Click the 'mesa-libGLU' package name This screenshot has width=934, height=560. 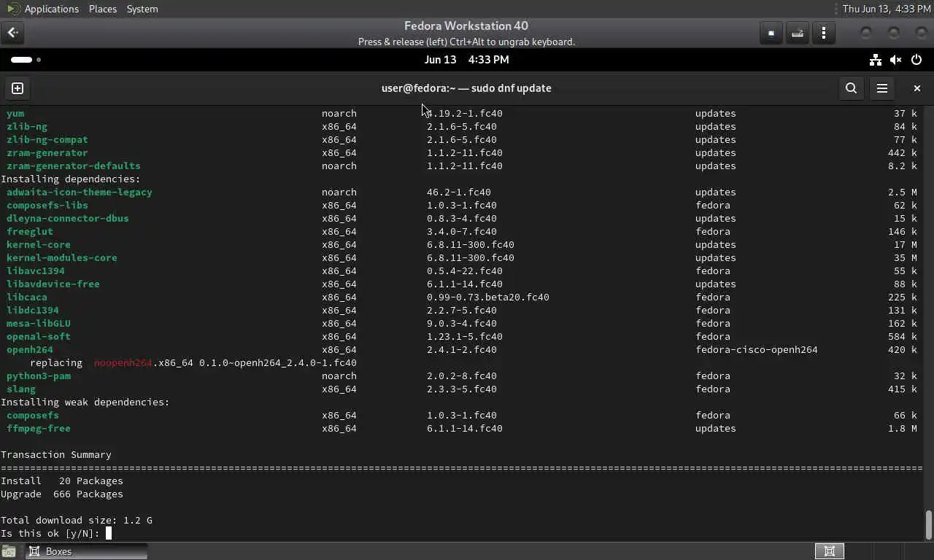[39, 323]
